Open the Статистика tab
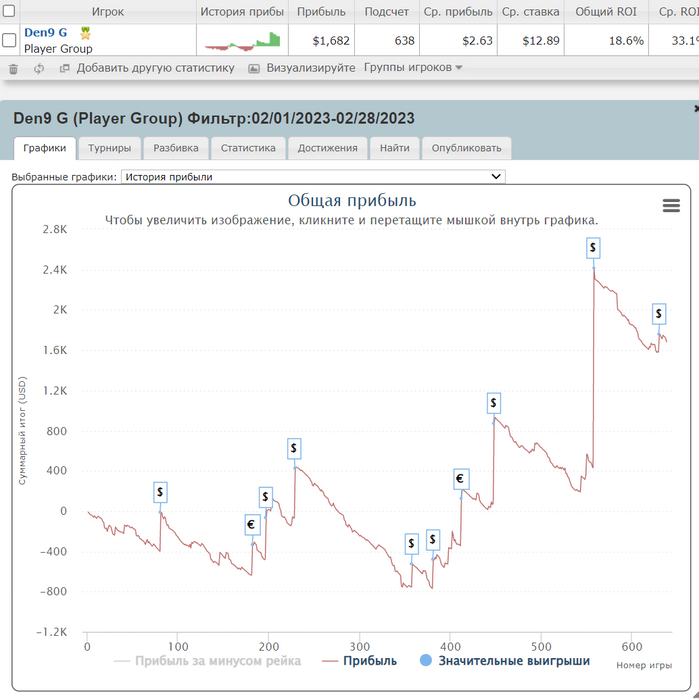The image size is (699, 700). (248, 148)
